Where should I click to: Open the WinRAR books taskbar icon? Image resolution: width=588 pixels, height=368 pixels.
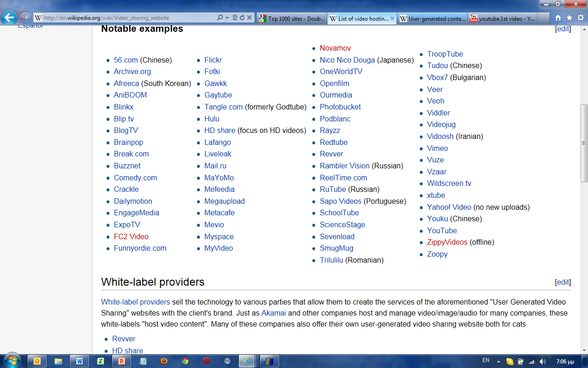point(270,361)
